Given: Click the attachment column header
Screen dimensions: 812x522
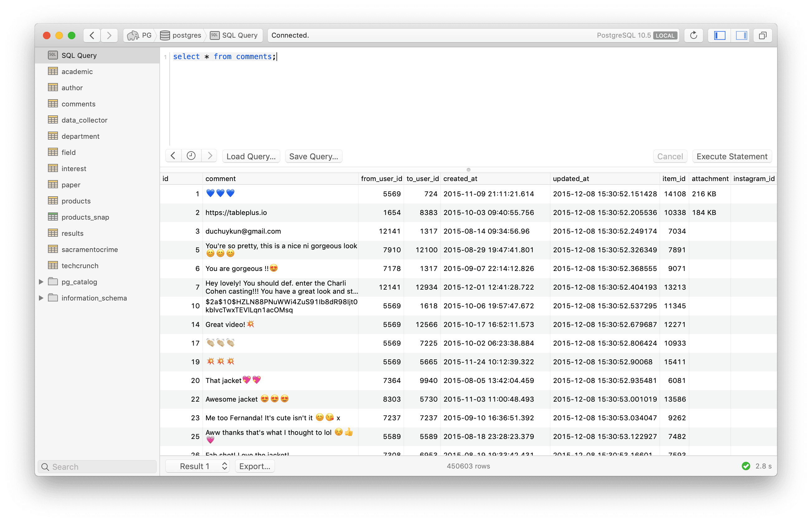Looking at the screenshot, I should pos(710,179).
